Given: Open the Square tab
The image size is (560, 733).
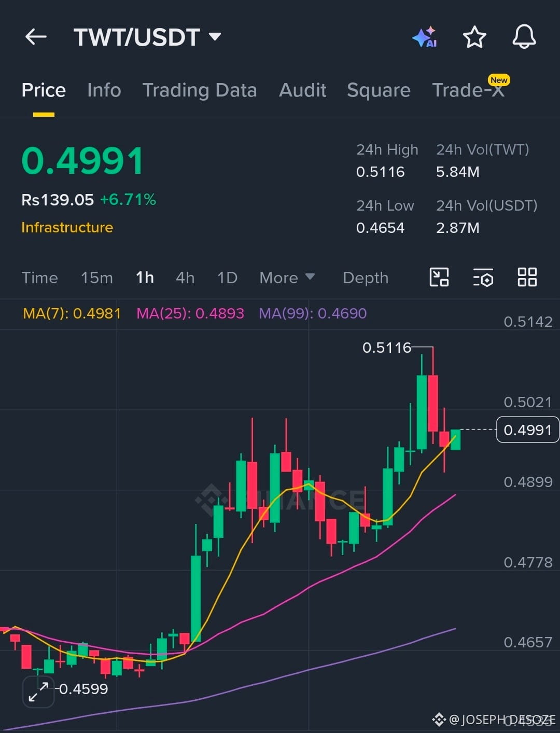Looking at the screenshot, I should [x=379, y=90].
